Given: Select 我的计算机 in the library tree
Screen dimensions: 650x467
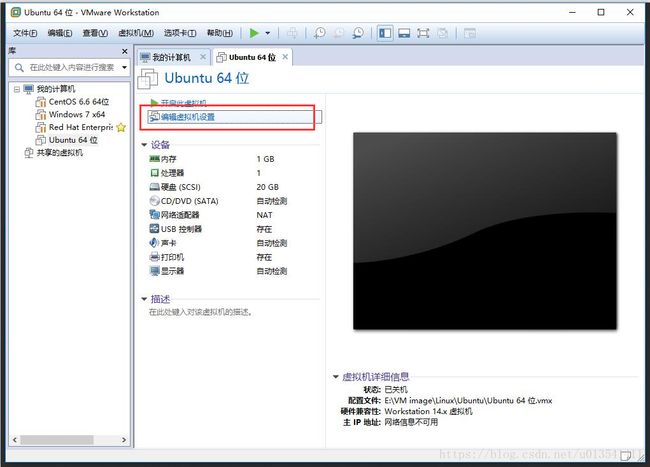Looking at the screenshot, I should pyautogui.click(x=56, y=89).
